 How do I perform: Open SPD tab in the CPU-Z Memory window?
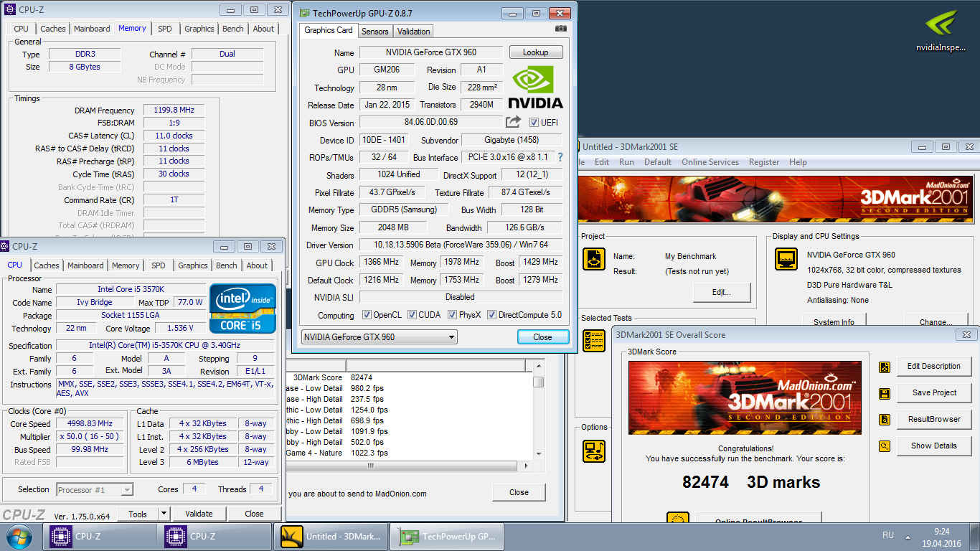pos(165,29)
